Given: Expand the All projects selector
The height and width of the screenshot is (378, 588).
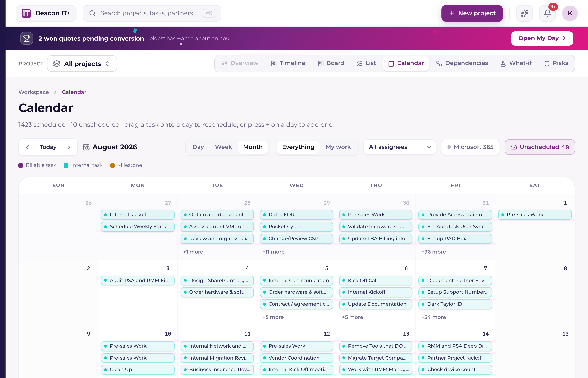Looking at the screenshot, I should [82, 64].
